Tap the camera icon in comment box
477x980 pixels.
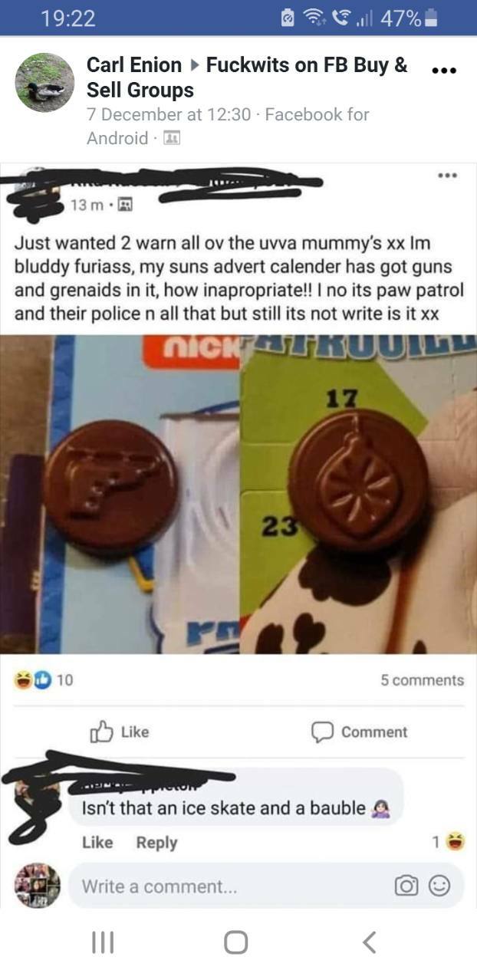[406, 886]
